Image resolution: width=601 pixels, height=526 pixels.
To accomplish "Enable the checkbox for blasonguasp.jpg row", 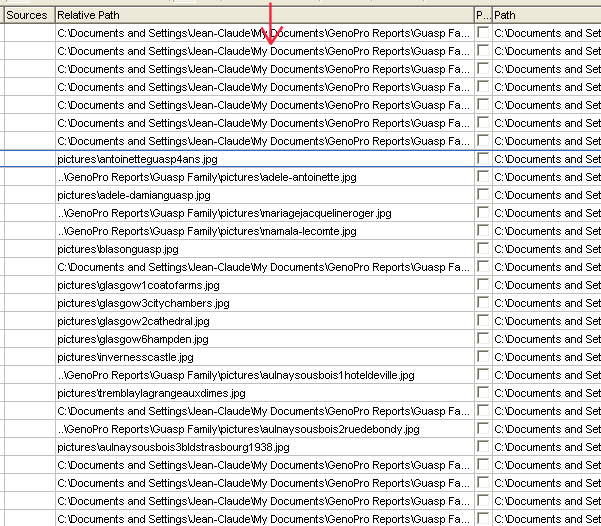I will coord(484,249).
